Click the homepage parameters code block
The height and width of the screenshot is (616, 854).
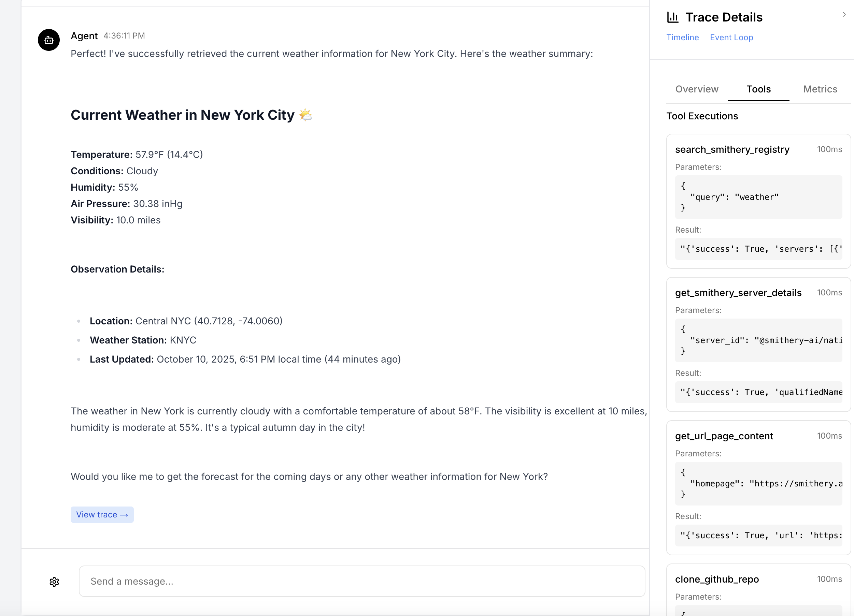tap(758, 483)
